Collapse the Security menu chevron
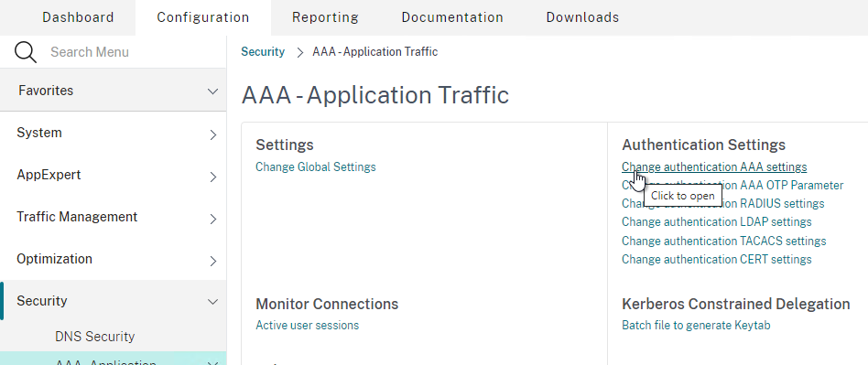 [x=212, y=301]
